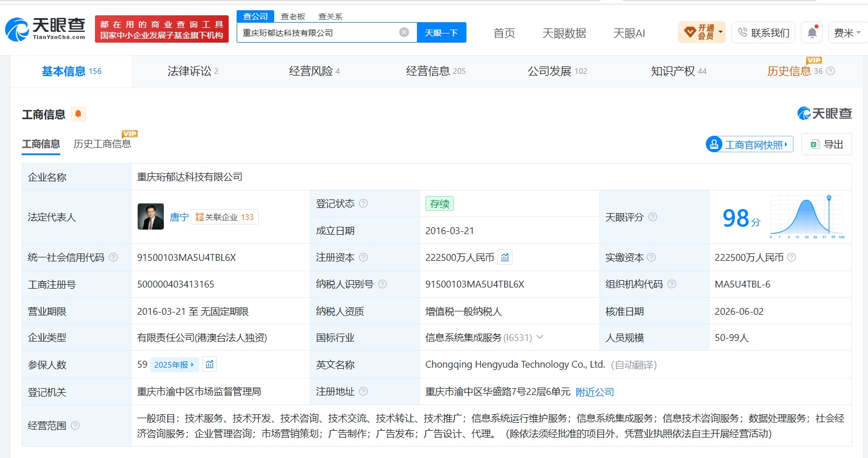Click the help icon after the 实缴资本 value
The width and height of the screenshot is (868, 458).
(791, 257)
